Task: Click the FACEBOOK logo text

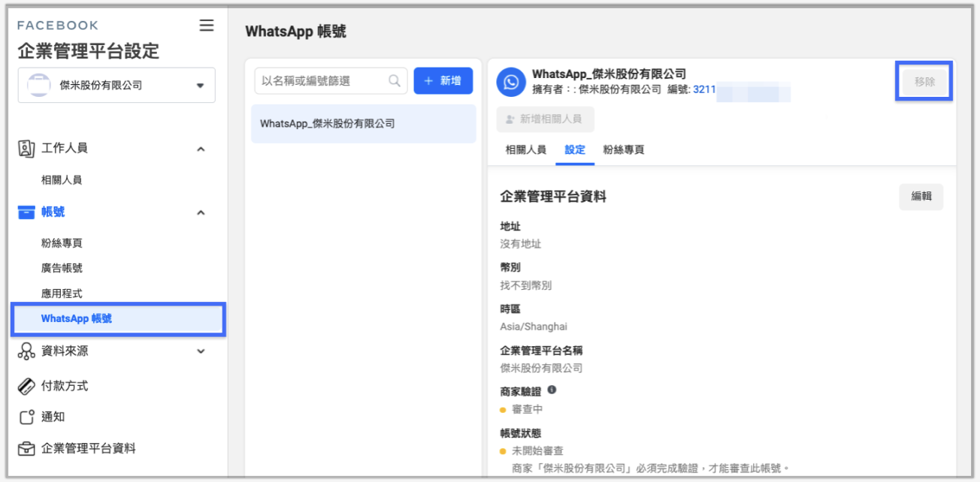Action: point(58,26)
